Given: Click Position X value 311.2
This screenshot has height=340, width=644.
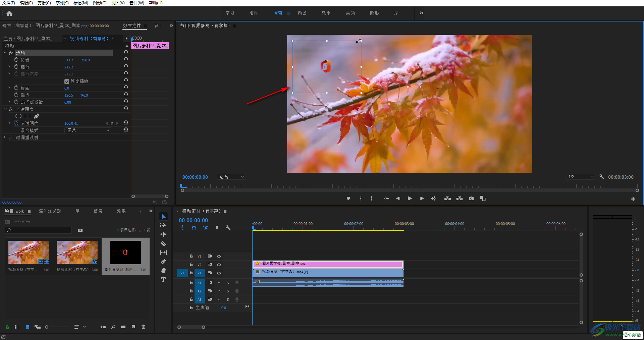Looking at the screenshot, I should (68, 60).
